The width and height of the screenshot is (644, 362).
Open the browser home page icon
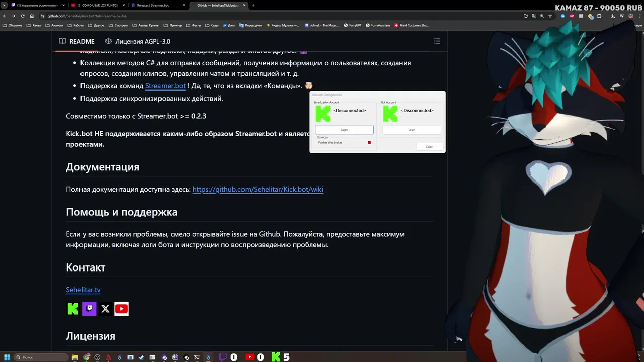(32, 16)
